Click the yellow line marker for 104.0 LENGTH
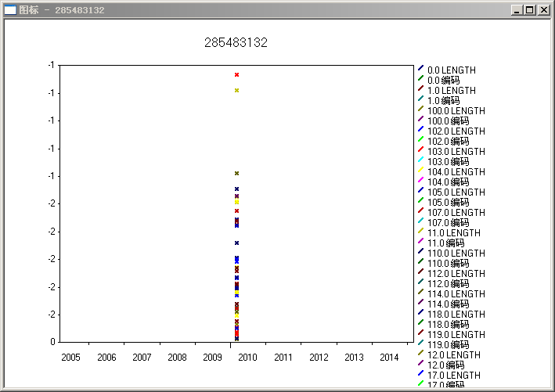555x392 pixels. pyautogui.click(x=420, y=170)
